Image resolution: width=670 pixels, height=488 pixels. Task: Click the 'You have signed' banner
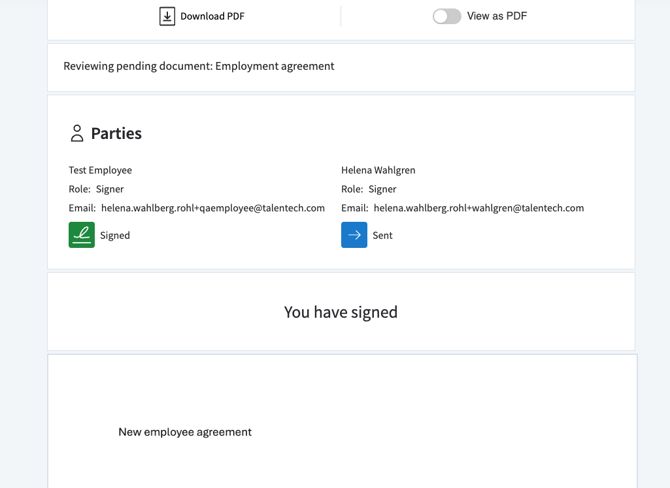tap(341, 312)
